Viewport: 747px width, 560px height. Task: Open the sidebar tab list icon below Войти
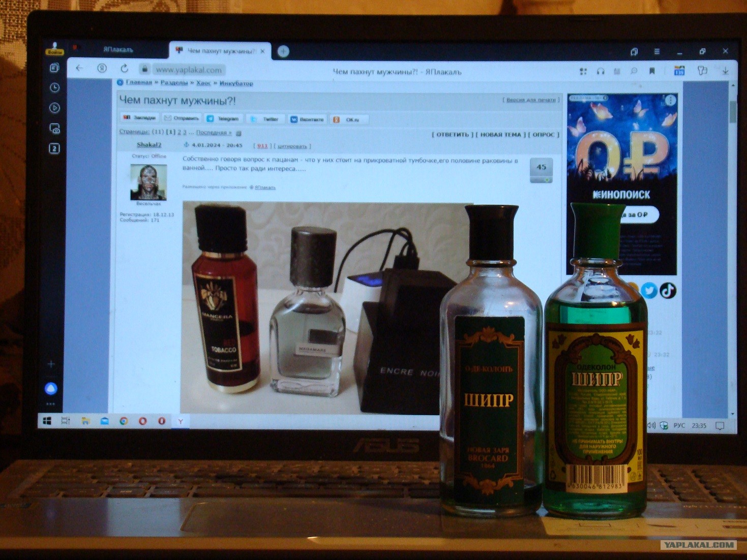click(54, 68)
